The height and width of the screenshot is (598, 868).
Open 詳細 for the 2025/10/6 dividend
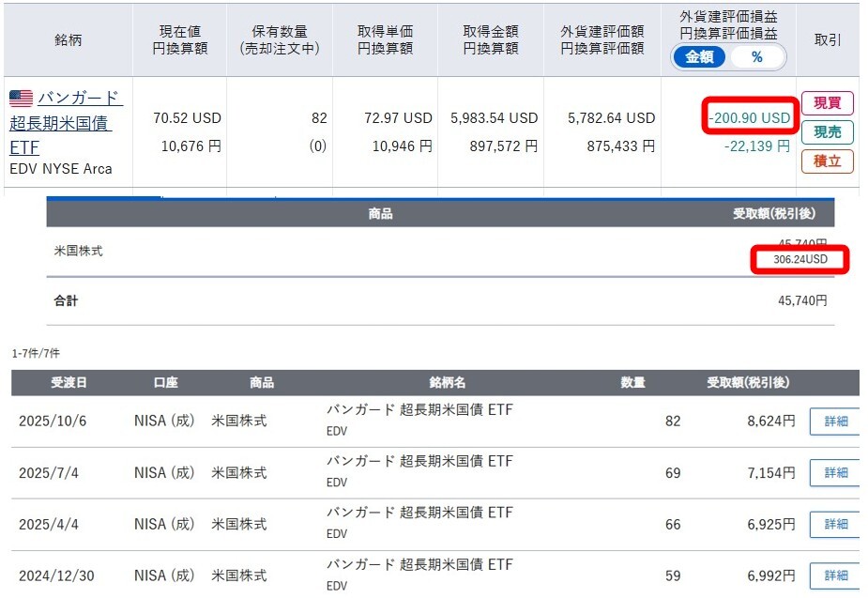(x=835, y=422)
